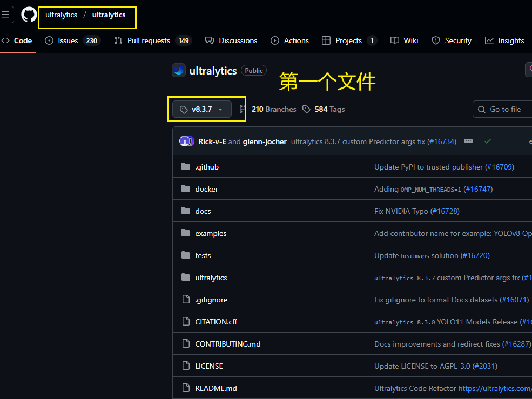Screen dimensions: 532x399
Task: Open the Insights tab
Action: 504,40
